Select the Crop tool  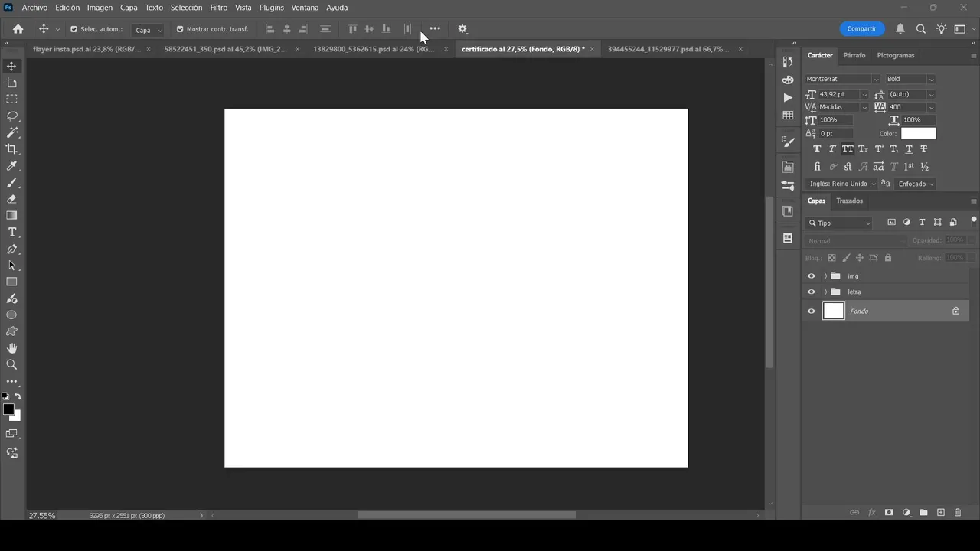(x=11, y=149)
